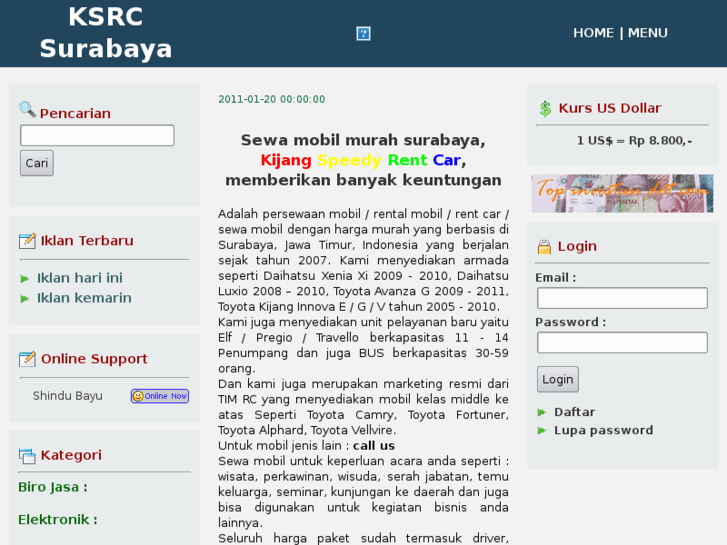
Task: Click the Elektronik category label
Action: pyautogui.click(x=58, y=519)
